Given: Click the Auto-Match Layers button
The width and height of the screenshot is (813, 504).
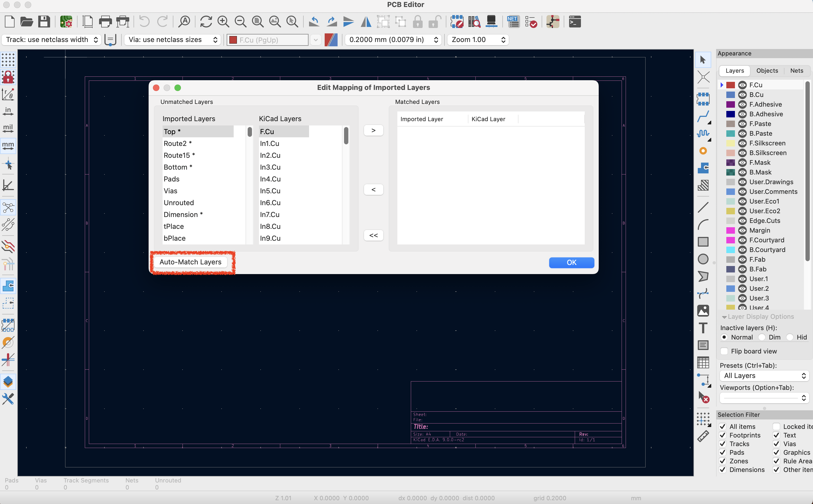Looking at the screenshot, I should (190, 262).
